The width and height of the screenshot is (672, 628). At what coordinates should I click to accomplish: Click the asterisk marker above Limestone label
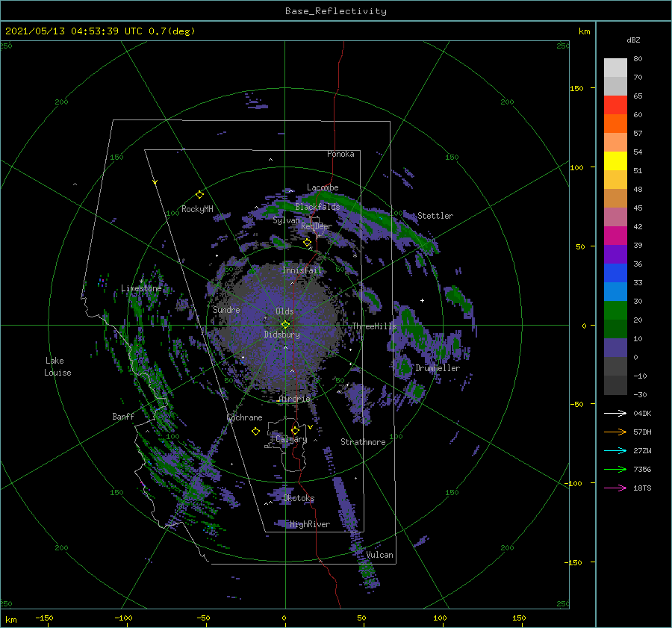click(x=141, y=282)
